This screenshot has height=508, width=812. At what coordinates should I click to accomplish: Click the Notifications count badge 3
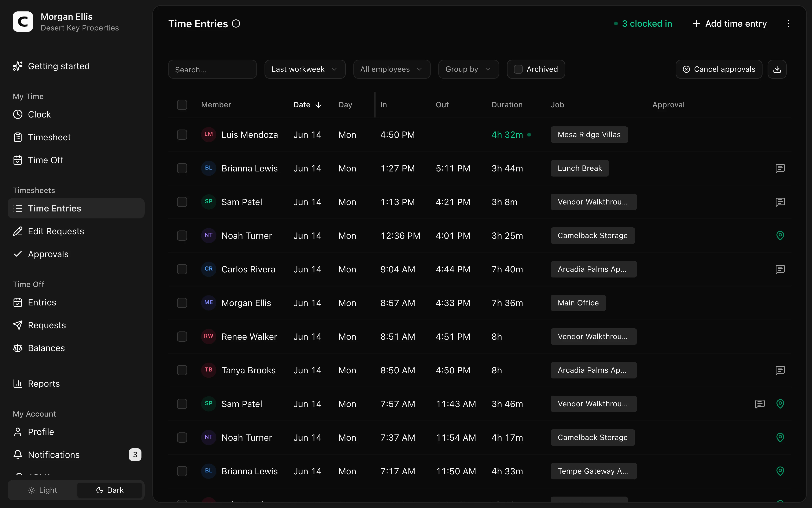[x=135, y=455]
